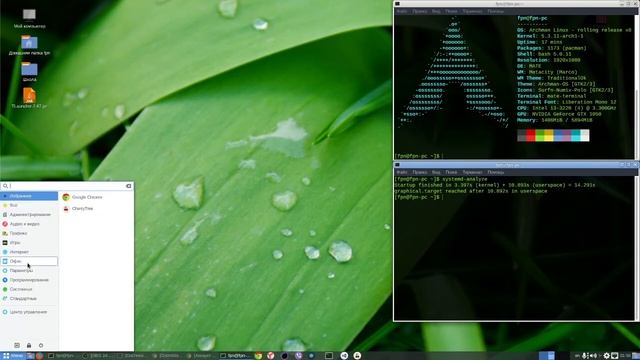The height and width of the screenshot is (360, 640).
Task: Open the Программирование category
Action: pyautogui.click(x=29, y=280)
